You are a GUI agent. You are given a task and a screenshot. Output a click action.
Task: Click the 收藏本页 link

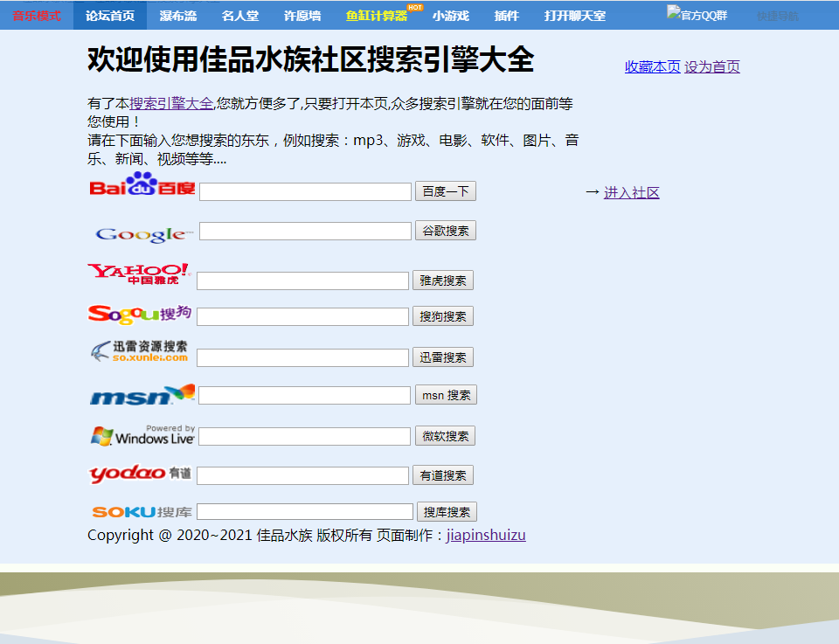click(652, 67)
